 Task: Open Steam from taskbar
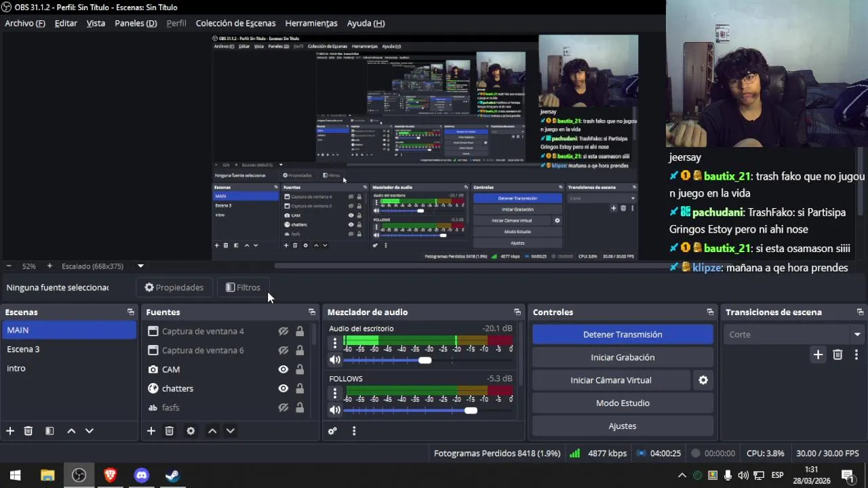click(x=172, y=476)
